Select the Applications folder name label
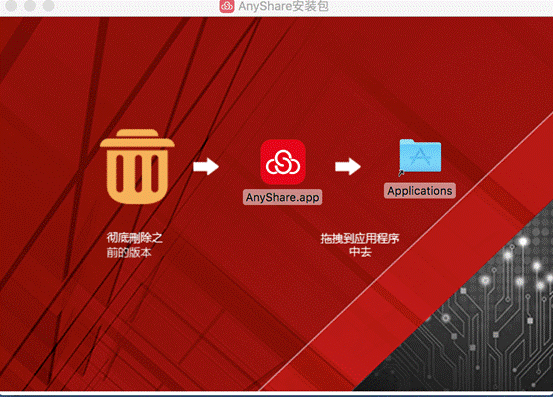 [x=420, y=191]
